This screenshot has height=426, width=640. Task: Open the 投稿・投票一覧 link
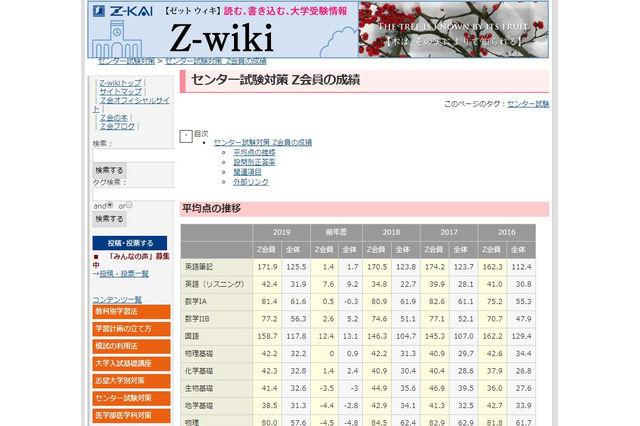click(124, 273)
